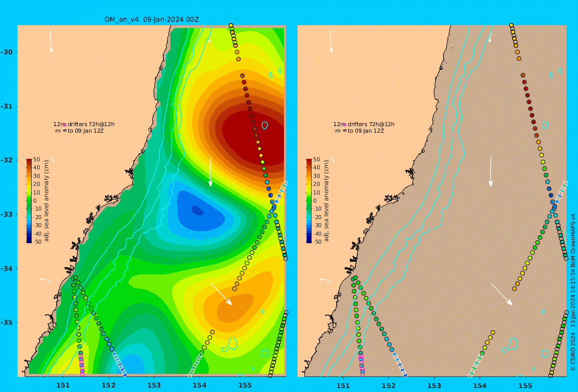578x392 pixels.
Task: Click the "-31" latitude label
Action: pyautogui.click(x=6, y=106)
